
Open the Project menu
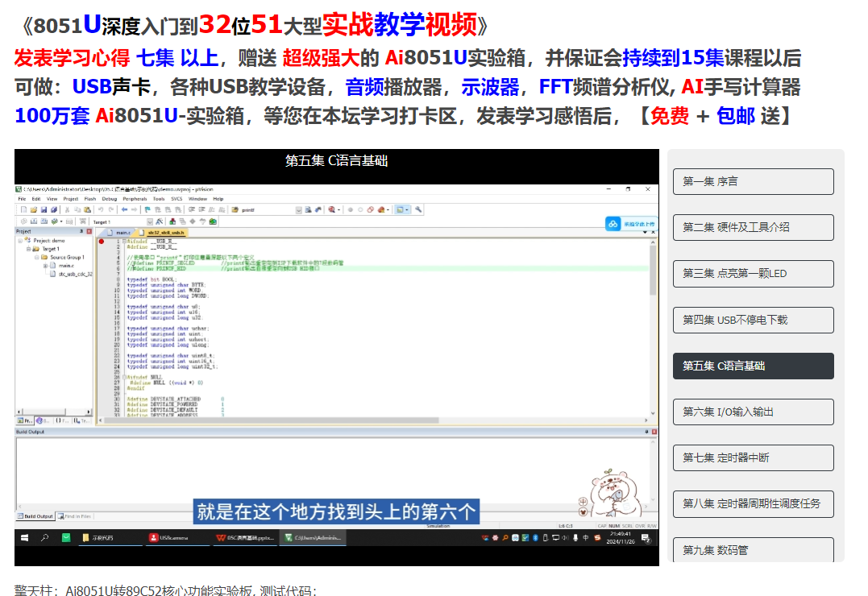click(x=70, y=199)
